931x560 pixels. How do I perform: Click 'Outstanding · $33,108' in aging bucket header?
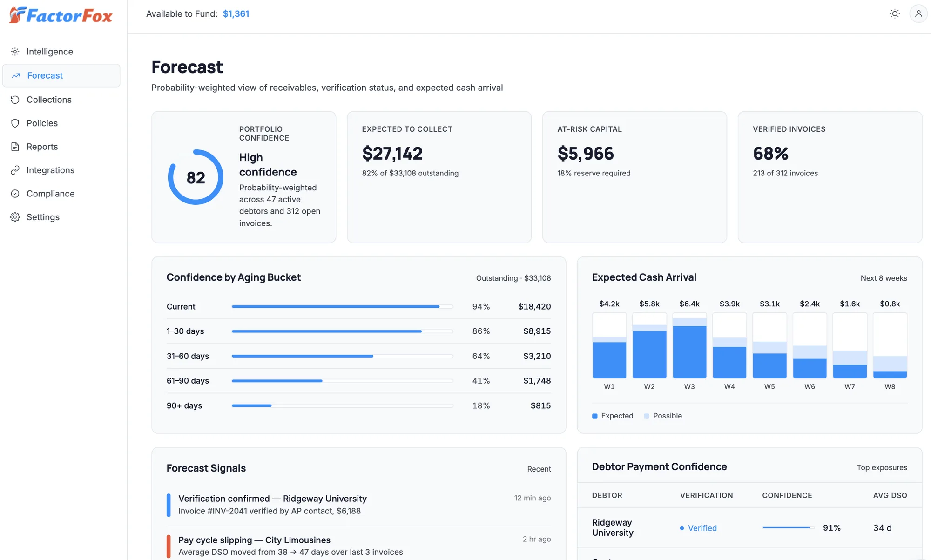pyautogui.click(x=513, y=278)
